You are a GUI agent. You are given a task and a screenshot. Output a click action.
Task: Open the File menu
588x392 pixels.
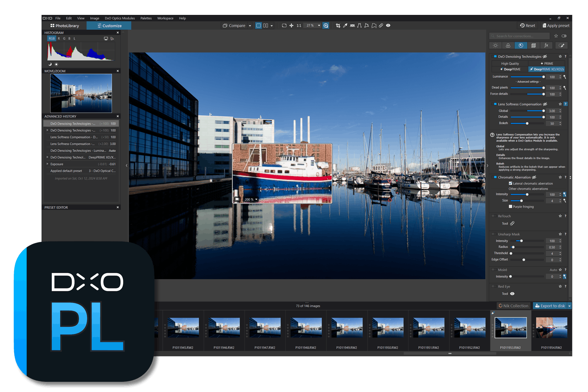click(58, 18)
